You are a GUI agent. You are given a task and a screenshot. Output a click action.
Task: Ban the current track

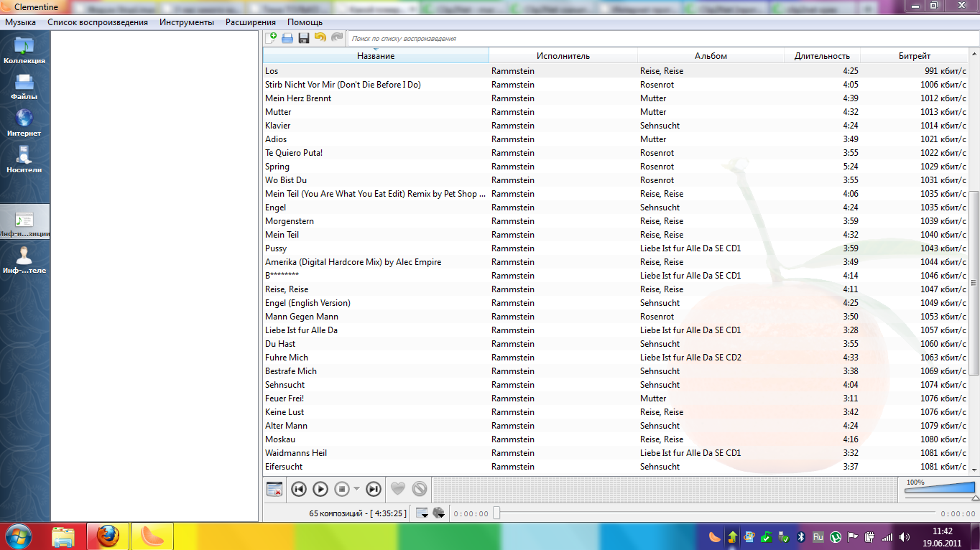tap(418, 488)
